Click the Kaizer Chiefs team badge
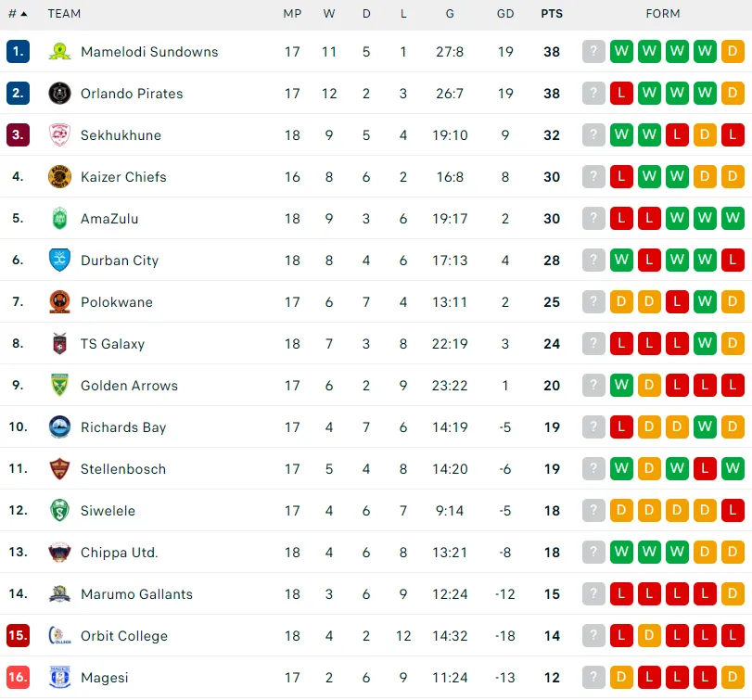Screen dimensions: 752x700 coord(59,177)
